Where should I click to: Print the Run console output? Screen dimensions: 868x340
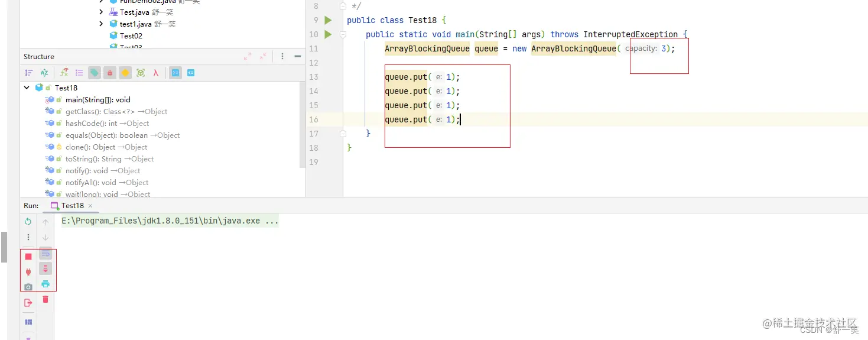[45, 284]
